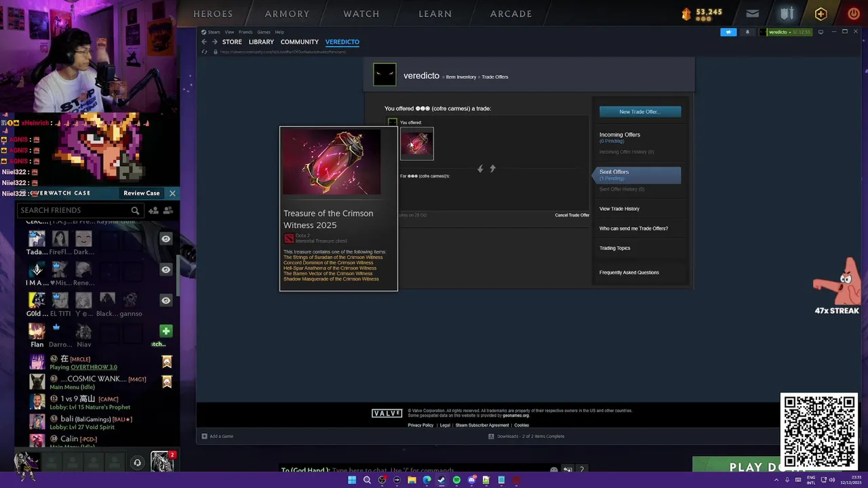Open the Dota Plus shield icon
868x488 pixels.
[787, 14]
